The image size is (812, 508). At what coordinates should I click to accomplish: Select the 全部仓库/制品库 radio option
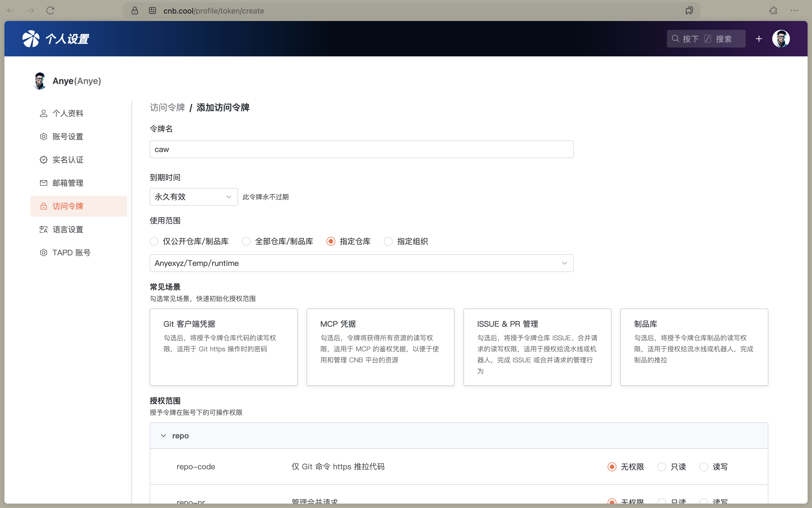[246, 242]
